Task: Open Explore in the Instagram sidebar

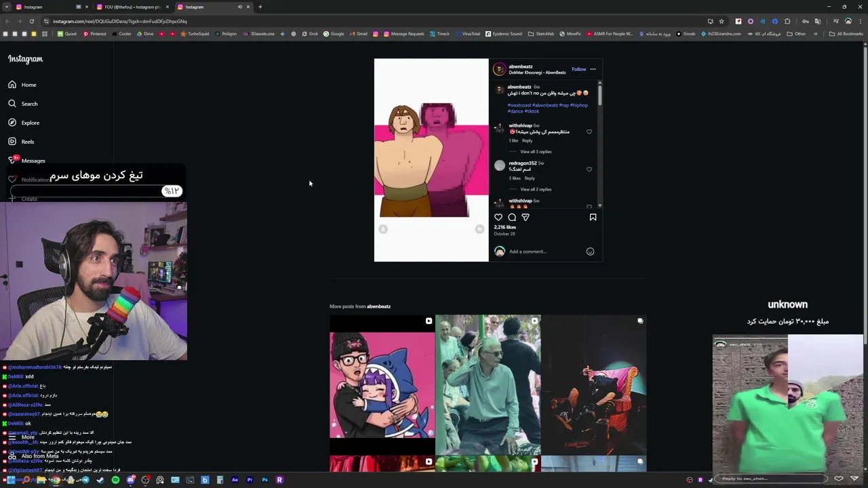Action: [23, 123]
